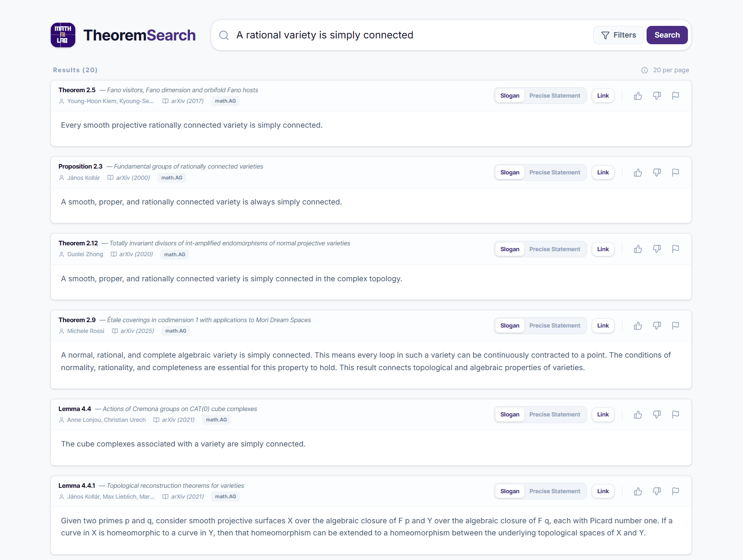Toggle Proposition 2.3 to Precise Statement
The image size is (743, 560).
pyautogui.click(x=555, y=172)
